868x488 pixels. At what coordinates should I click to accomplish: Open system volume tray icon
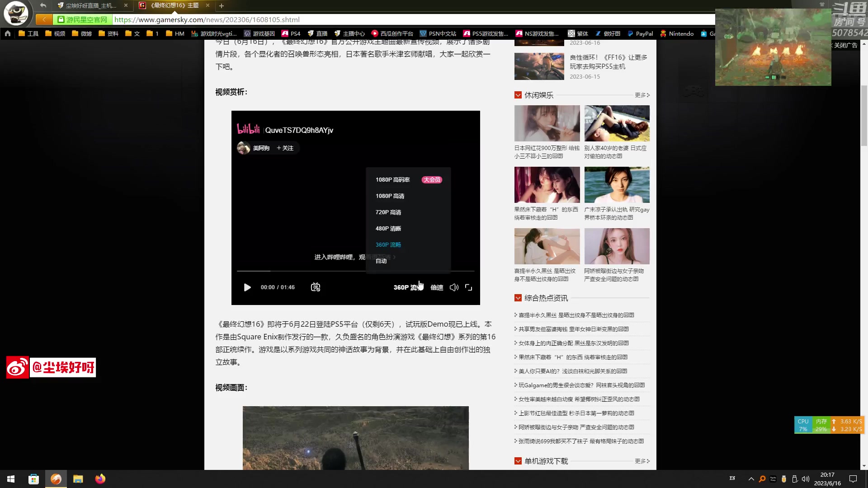coord(805,479)
